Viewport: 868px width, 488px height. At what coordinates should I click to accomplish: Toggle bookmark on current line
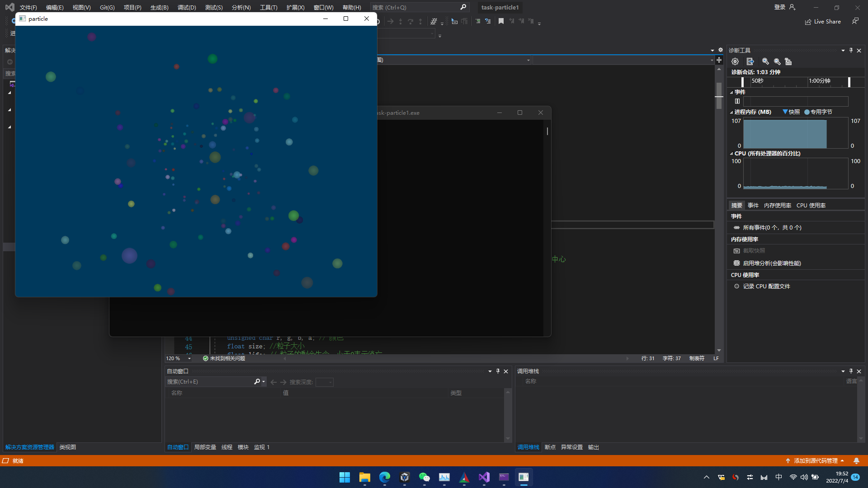501,21
